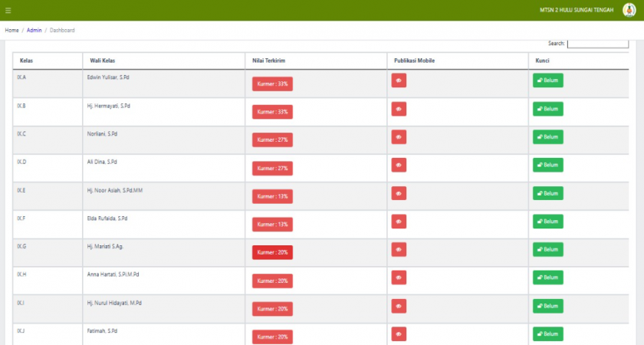The height and width of the screenshot is (345, 644).
Task: Click eye icon in Anna Hartati row
Action: 399,278
